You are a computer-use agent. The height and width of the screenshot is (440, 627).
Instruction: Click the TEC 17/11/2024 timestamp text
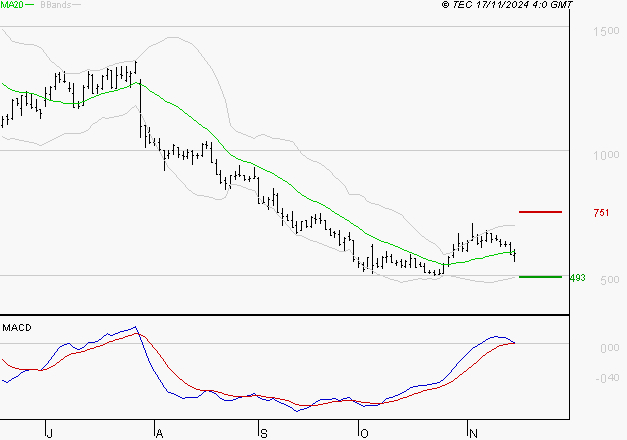[507, 5]
